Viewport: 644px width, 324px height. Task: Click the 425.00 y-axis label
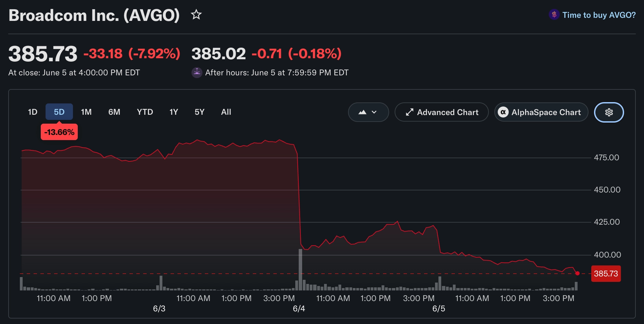[607, 222]
